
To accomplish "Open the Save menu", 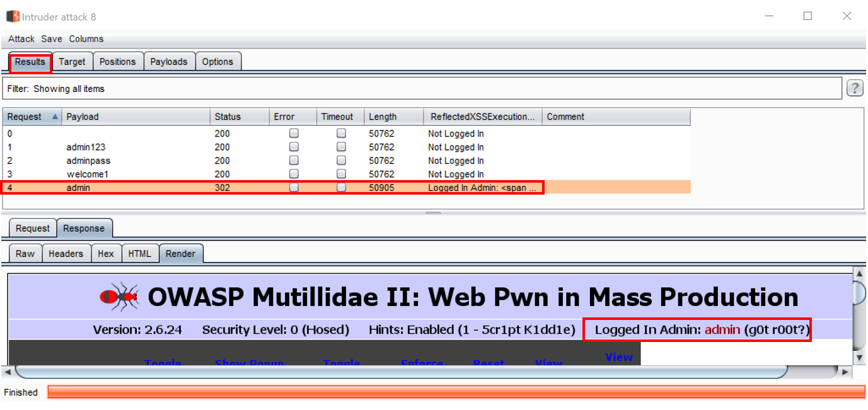I will (x=52, y=39).
